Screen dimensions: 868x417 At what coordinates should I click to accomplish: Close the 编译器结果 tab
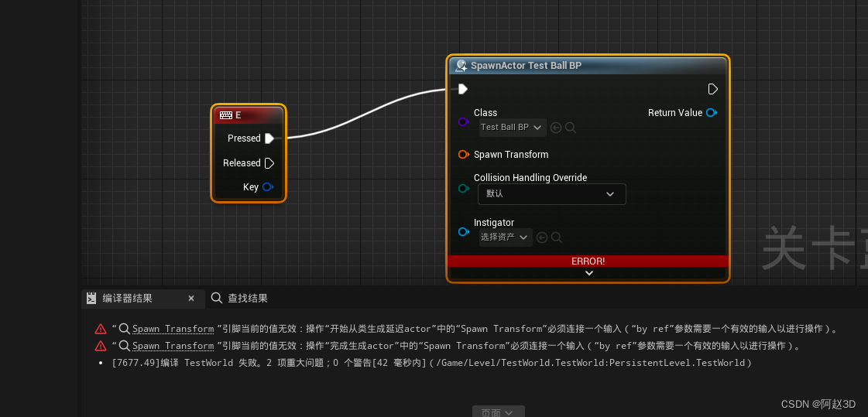tap(191, 298)
